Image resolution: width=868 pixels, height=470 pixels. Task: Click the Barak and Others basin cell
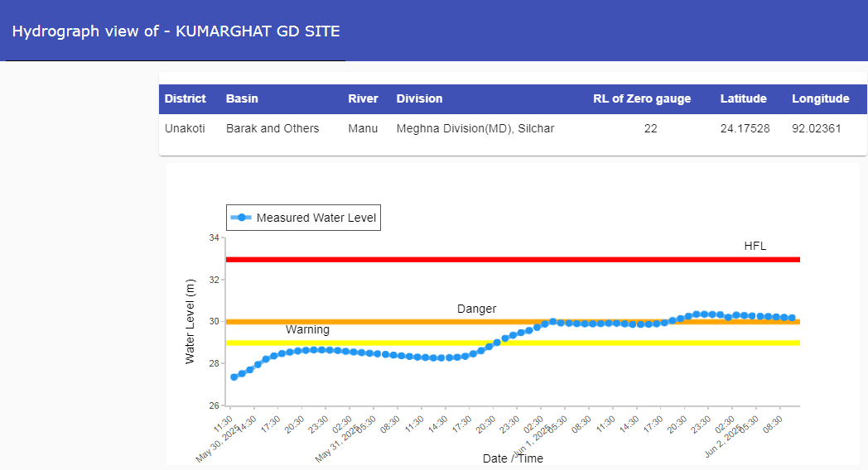point(272,129)
